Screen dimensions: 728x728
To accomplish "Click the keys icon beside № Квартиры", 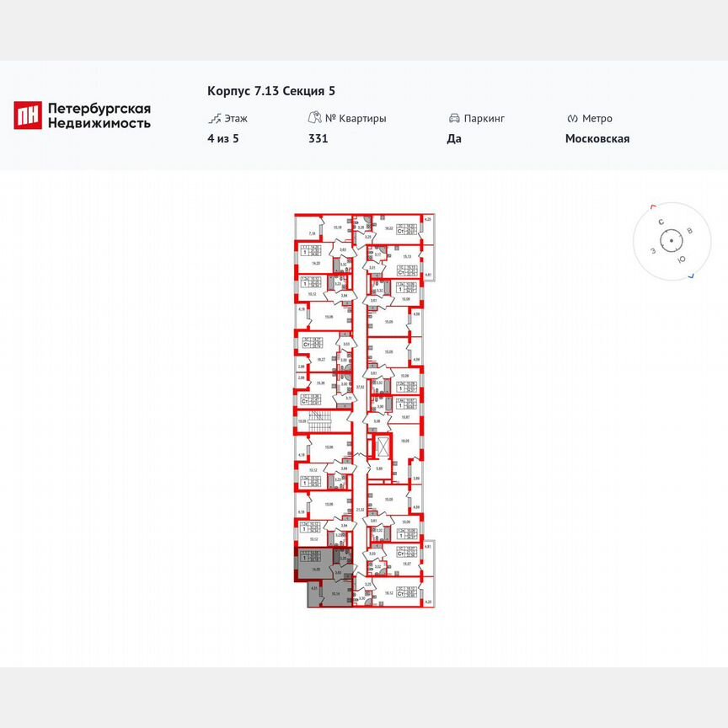I will [315, 117].
